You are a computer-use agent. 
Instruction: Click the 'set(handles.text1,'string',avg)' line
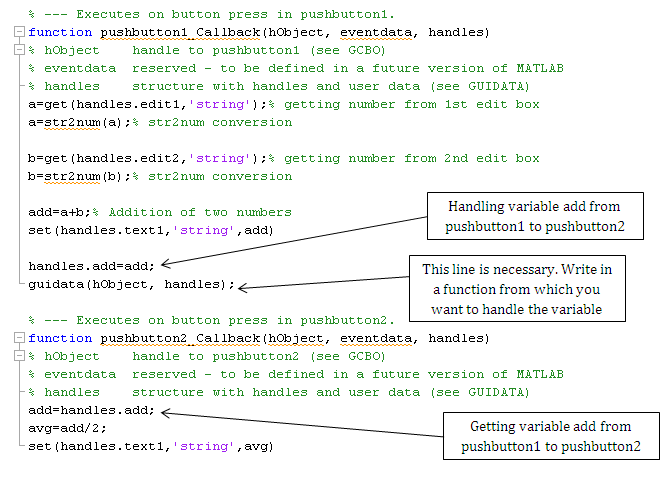(151, 446)
